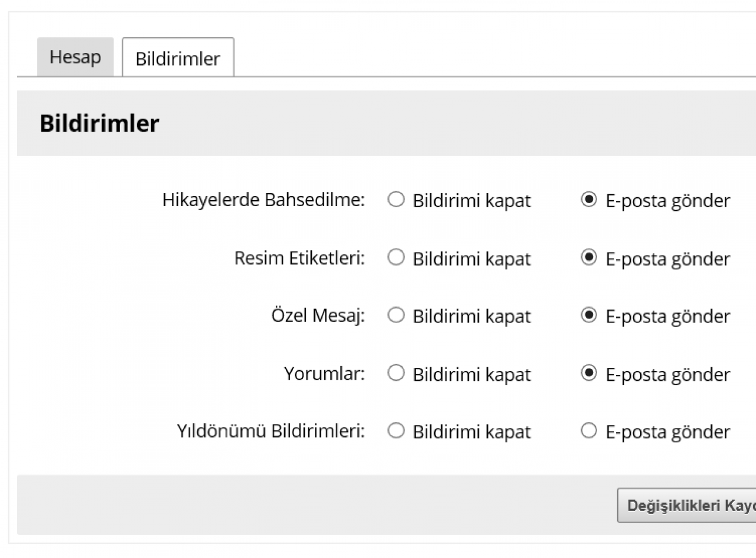Choose Bildirimi kapat for Resim Etiketleri
This screenshot has width=756, height=558.
click(x=396, y=258)
